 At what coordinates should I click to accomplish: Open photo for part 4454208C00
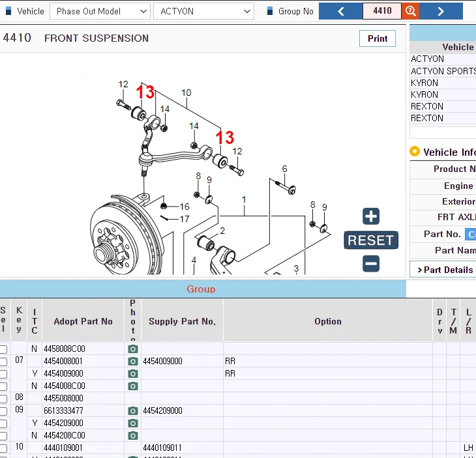tap(133, 436)
